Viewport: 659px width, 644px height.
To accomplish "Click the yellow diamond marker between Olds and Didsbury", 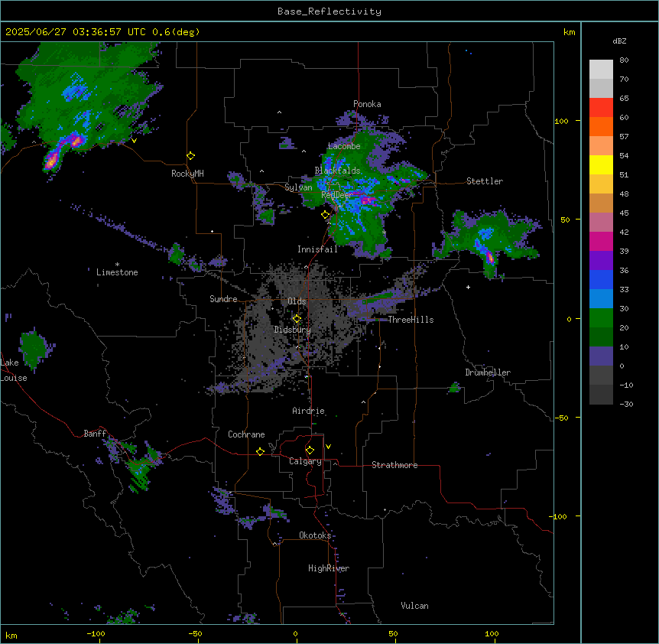I will [297, 318].
